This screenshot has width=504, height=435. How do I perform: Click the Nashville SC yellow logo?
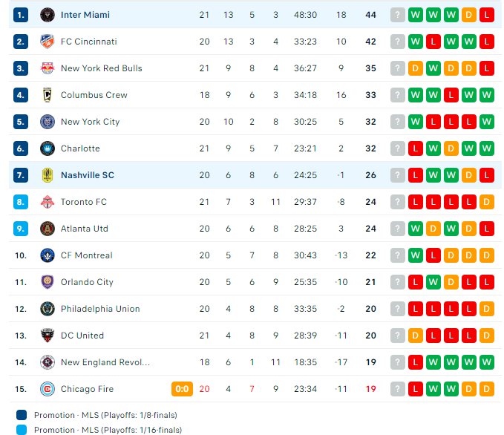[x=47, y=175]
